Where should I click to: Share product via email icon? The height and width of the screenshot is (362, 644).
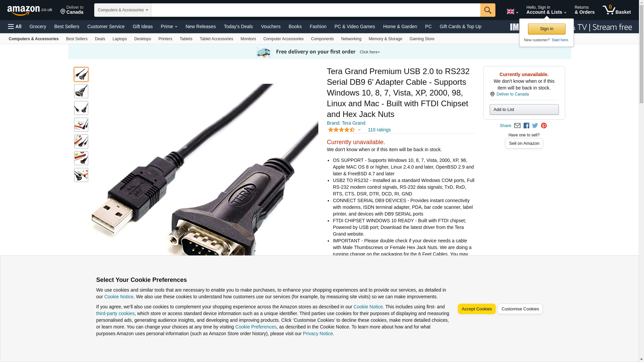click(517, 126)
